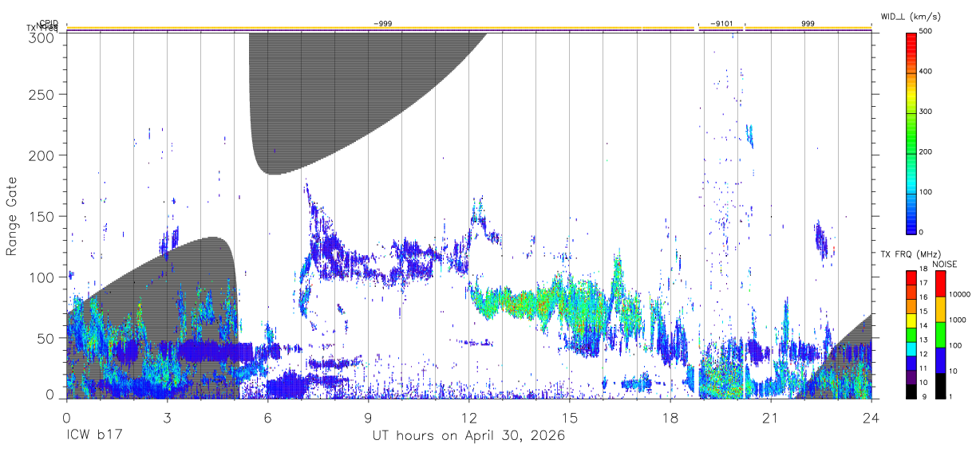Screen dimensions: 980x452
Task: Click the Range Gate axis tick "100"
Action: [43, 277]
